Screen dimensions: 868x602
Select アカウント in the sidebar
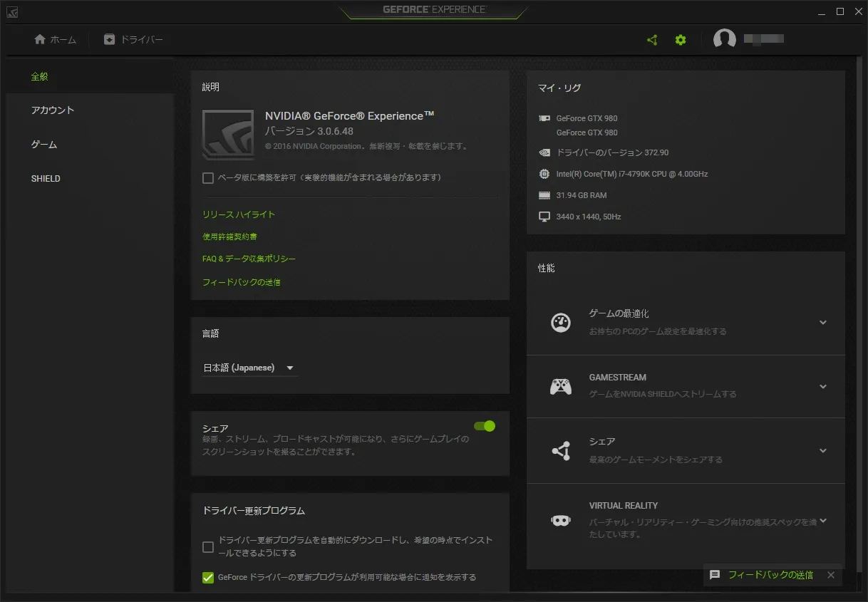(x=90, y=110)
